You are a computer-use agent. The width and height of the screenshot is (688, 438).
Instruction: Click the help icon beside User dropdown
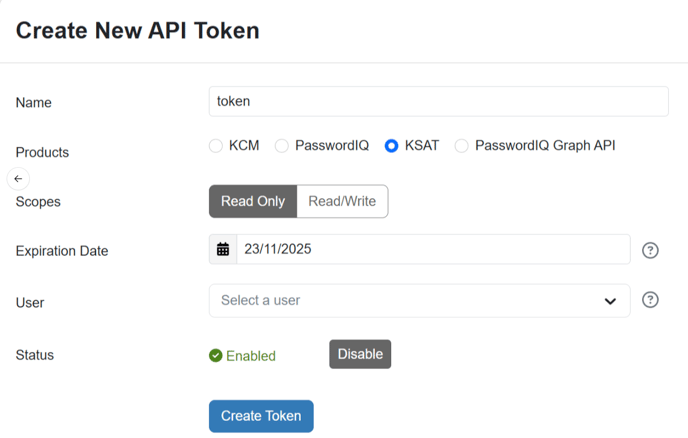point(650,300)
